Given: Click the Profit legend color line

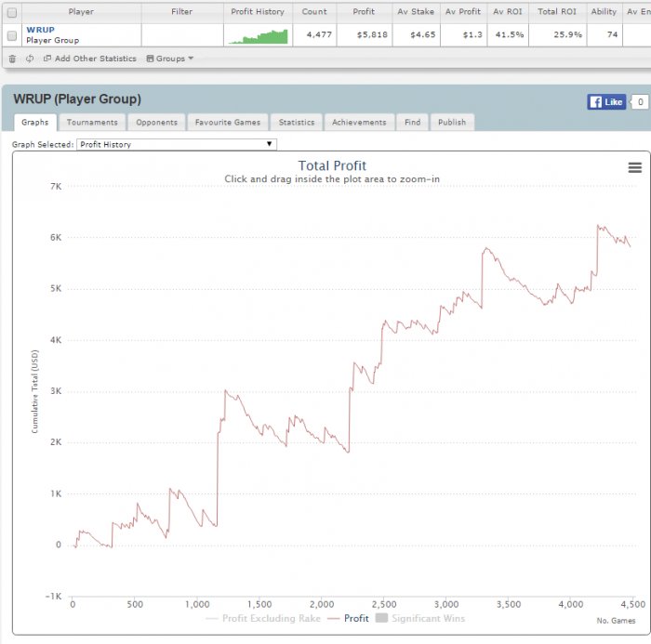Looking at the screenshot, I should (x=333, y=619).
